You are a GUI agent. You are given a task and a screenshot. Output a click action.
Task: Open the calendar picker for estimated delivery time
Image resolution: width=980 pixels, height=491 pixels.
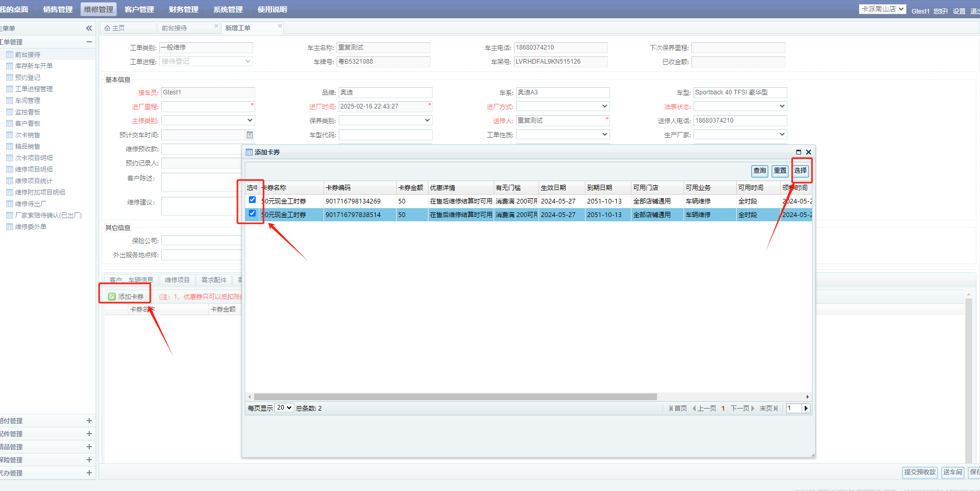[249, 135]
